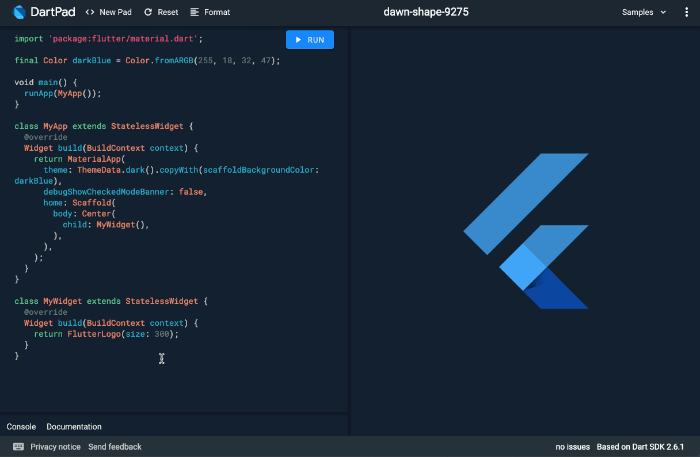This screenshot has width=700, height=457.
Task: Click the splitter between editor and output
Action: [x=349, y=230]
